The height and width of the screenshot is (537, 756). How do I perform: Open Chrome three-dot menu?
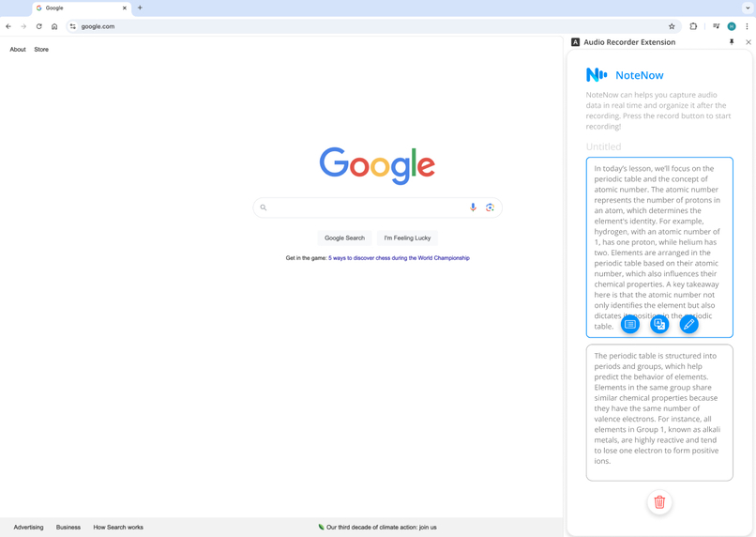747,26
